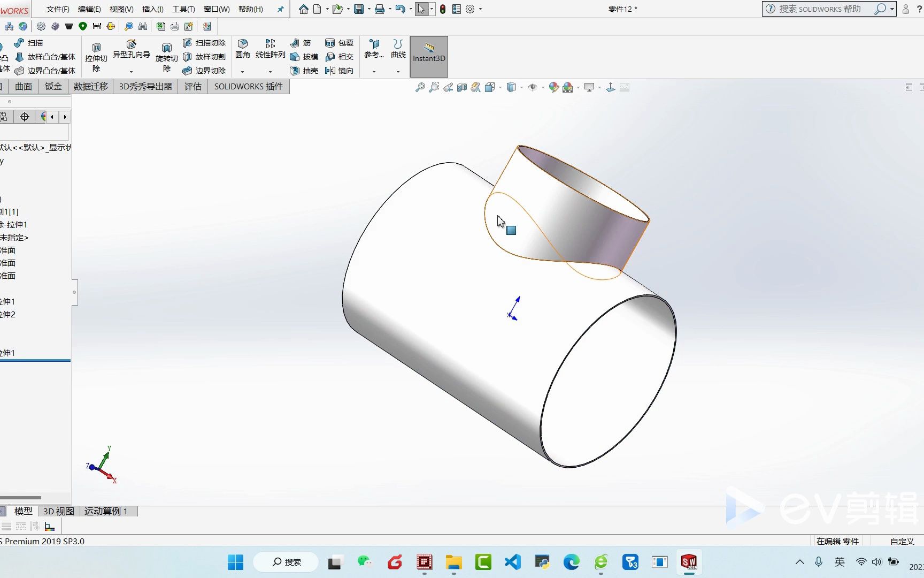Select the Boundary Boss (边界凸台/基体) tool
Screen dimensions: 924x578
click(45, 71)
